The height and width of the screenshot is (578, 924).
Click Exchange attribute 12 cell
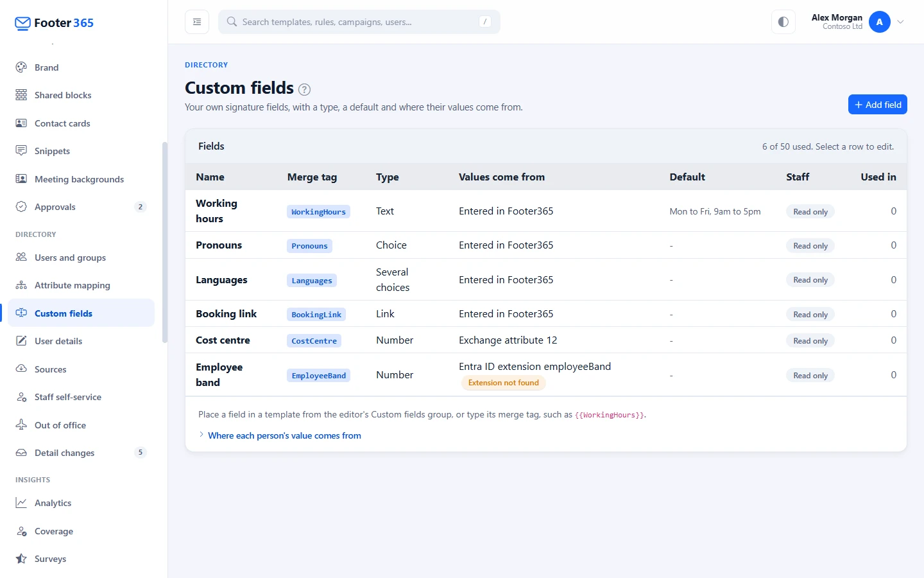(508, 340)
